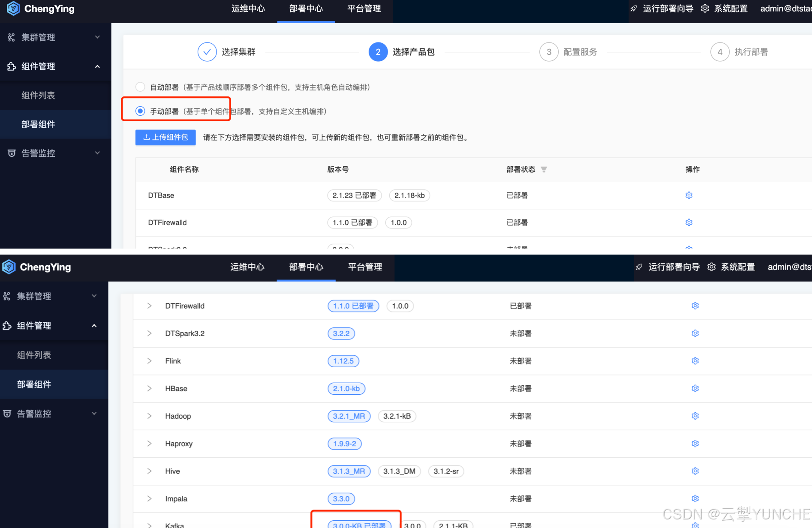Select HBase version 2.1.0-kb
Viewport: 812px width, 528px height.
[x=346, y=389]
